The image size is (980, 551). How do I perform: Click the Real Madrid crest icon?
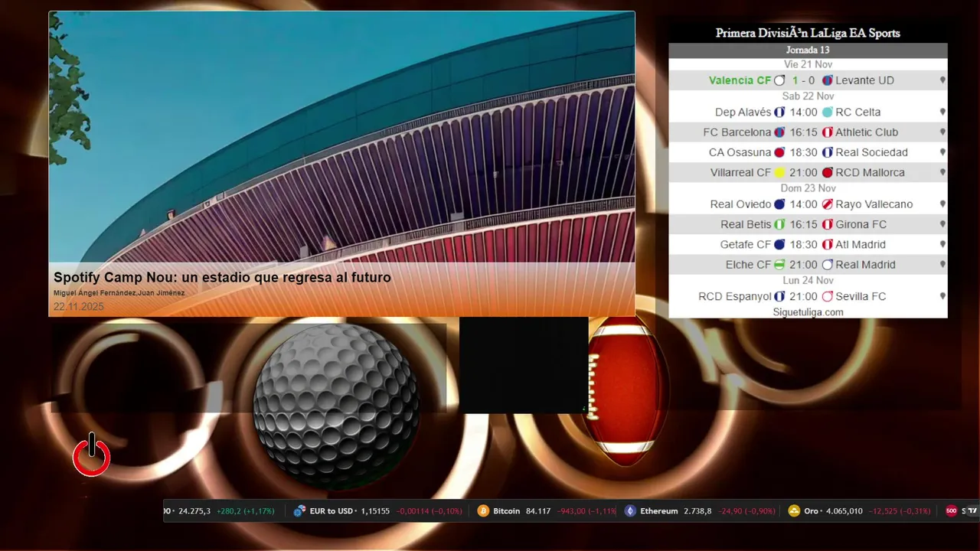828,265
